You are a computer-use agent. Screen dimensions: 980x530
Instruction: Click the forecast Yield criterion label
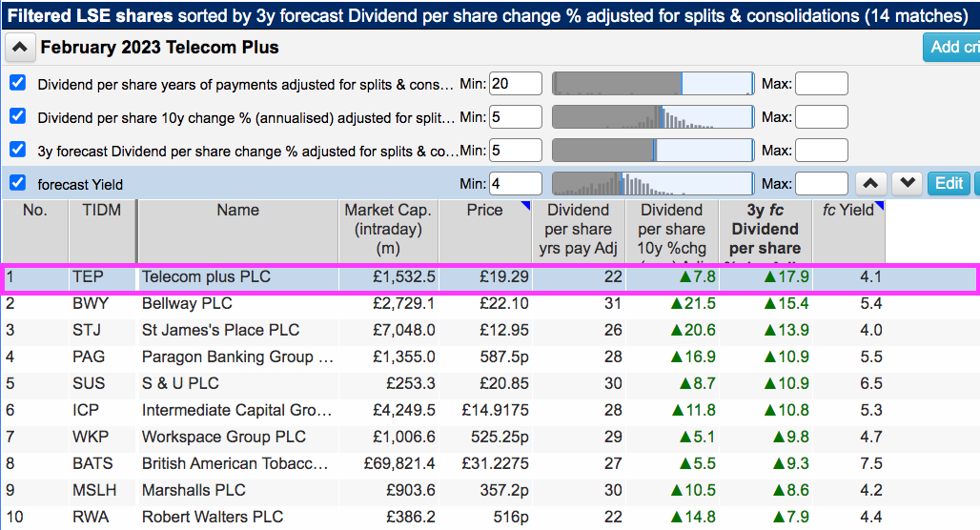80,184
